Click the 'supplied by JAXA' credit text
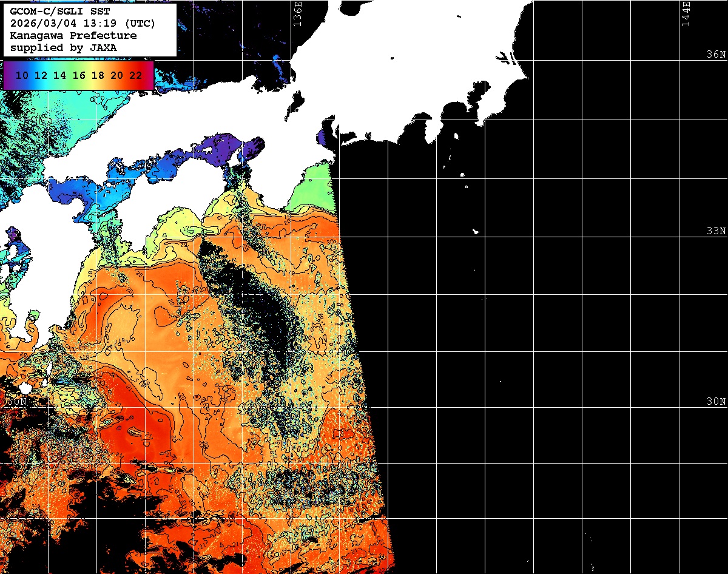The width and height of the screenshot is (728, 574). click(64, 47)
